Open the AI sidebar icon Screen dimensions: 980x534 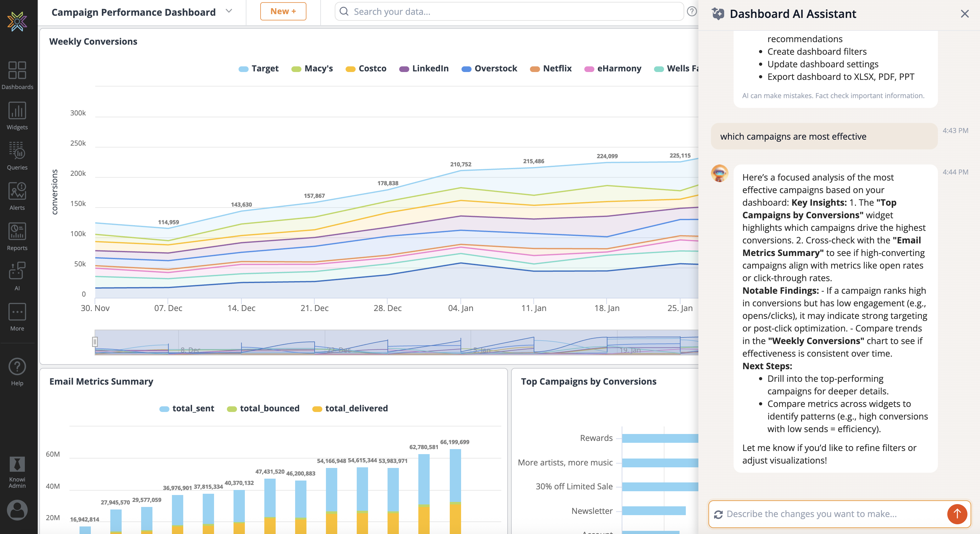17,276
